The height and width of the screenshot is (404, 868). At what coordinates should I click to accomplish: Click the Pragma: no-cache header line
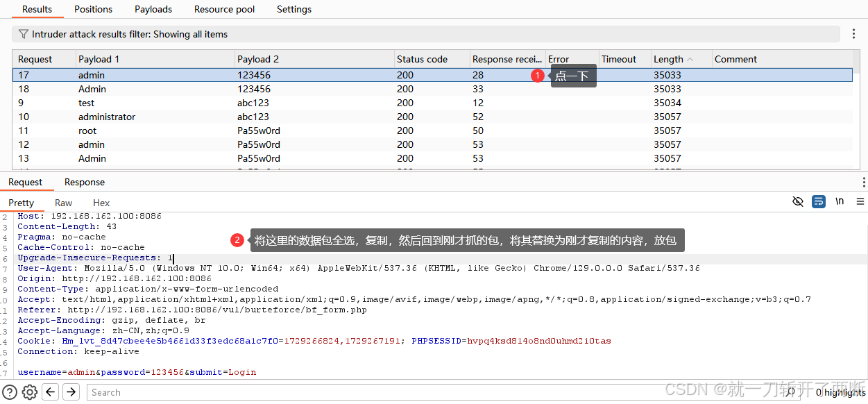tap(62, 237)
